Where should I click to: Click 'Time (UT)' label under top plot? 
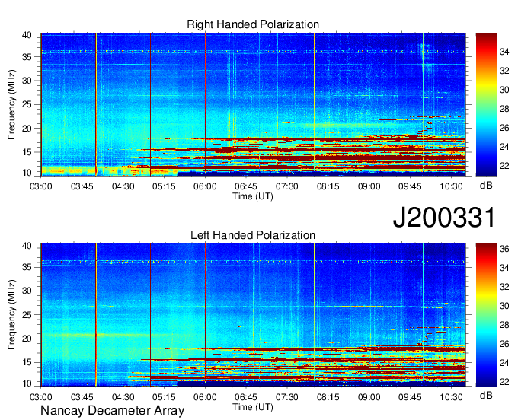tap(253, 196)
